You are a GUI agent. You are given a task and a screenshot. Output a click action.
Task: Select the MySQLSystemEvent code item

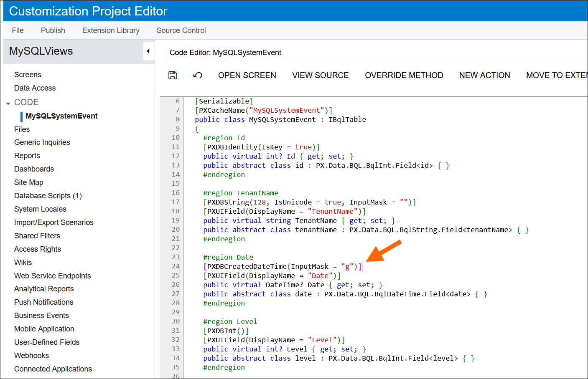[x=61, y=116]
